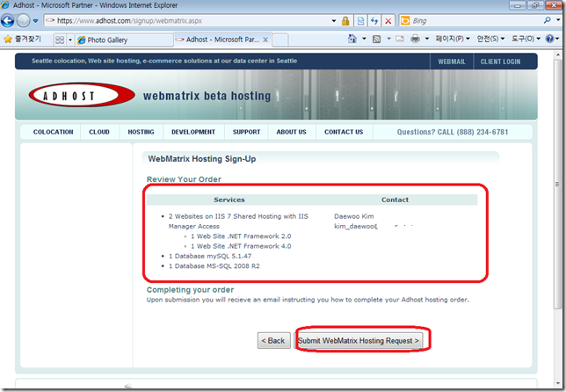566x392 pixels.
Task: Click the scrollbar up arrow
Action: pos(558,54)
